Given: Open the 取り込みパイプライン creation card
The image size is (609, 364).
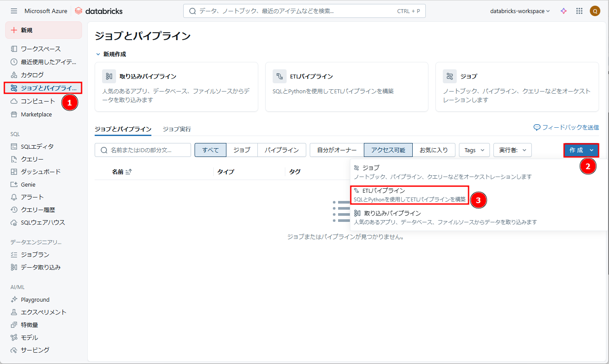Looking at the screenshot, I should [x=176, y=87].
